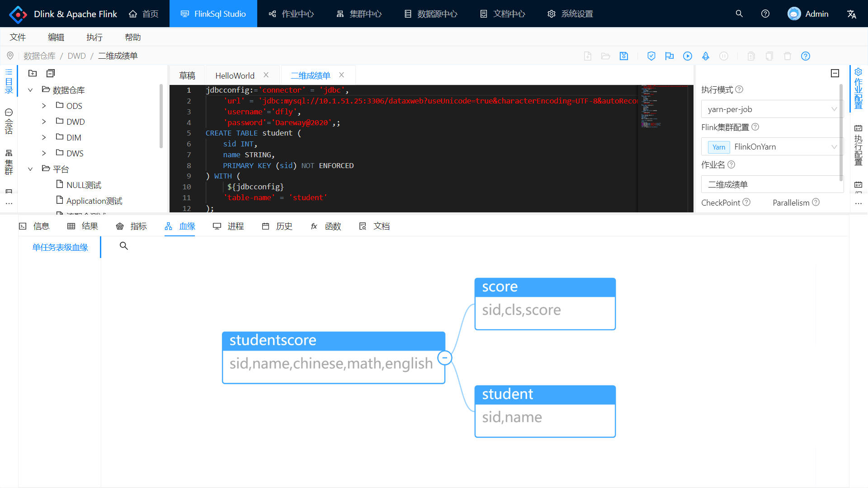
Task: Collapse the studentscore lineage node
Action: (445, 358)
